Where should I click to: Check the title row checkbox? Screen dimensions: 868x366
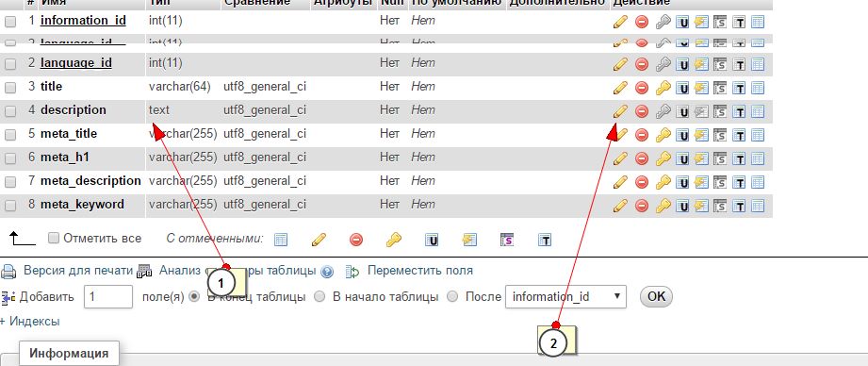pyautogui.click(x=10, y=88)
